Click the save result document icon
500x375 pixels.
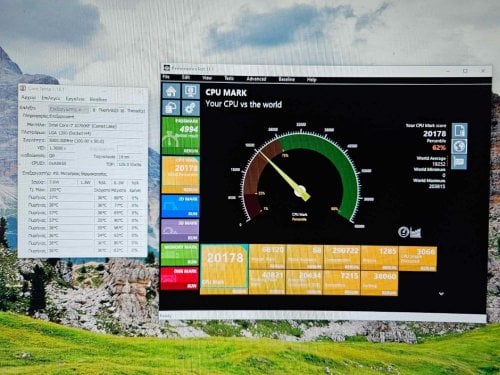click(460, 130)
